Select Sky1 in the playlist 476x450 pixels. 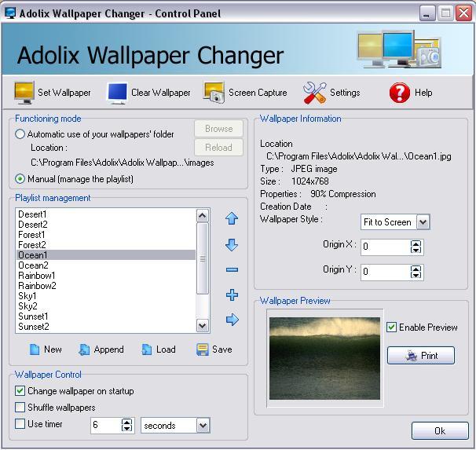105,296
